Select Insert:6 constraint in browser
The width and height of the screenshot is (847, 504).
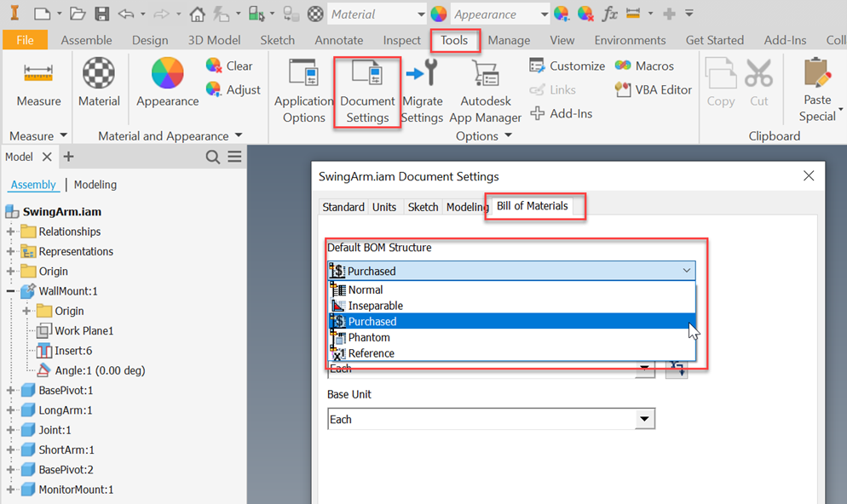pyautogui.click(x=73, y=351)
